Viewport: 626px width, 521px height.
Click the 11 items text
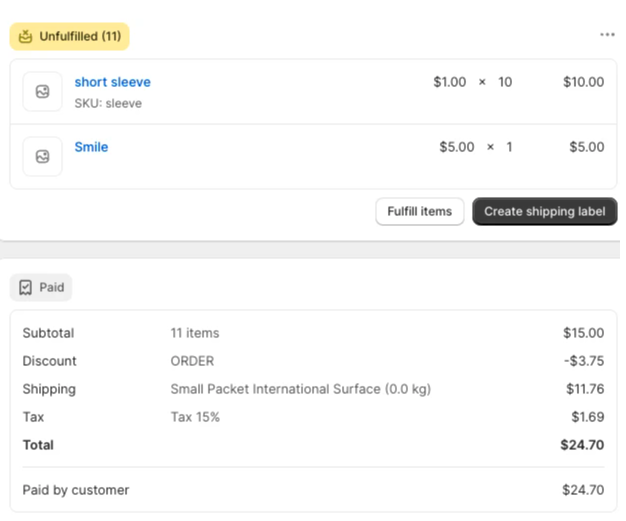(195, 333)
